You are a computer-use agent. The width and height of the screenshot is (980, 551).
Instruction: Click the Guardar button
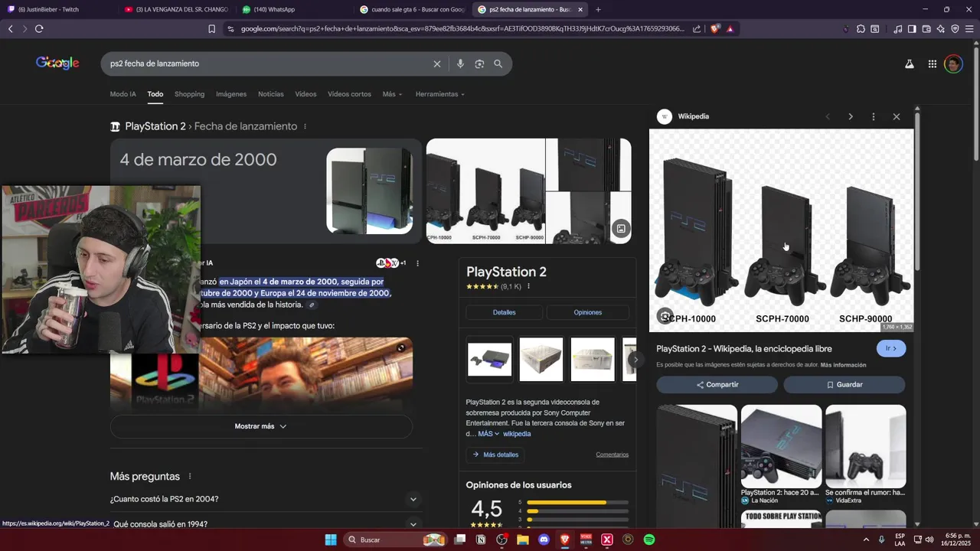pyautogui.click(x=844, y=385)
